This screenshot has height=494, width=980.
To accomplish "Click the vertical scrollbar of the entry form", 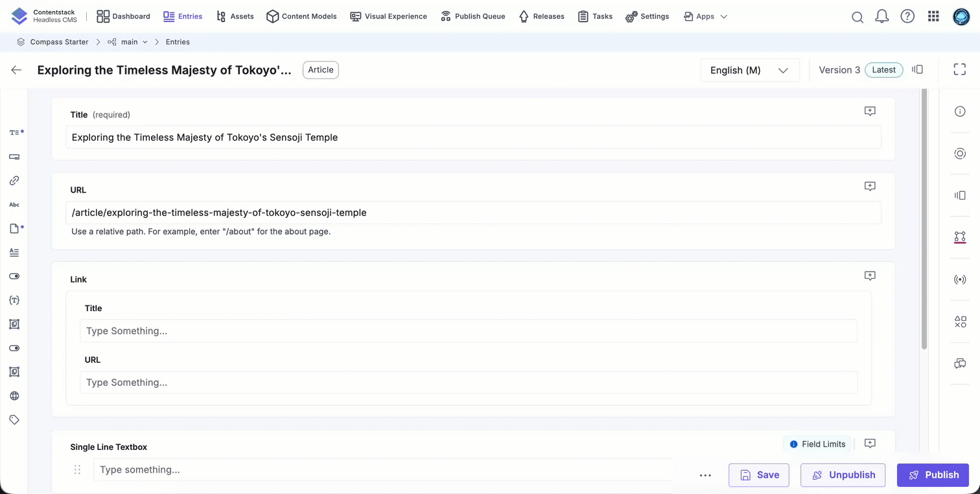I will click(924, 220).
